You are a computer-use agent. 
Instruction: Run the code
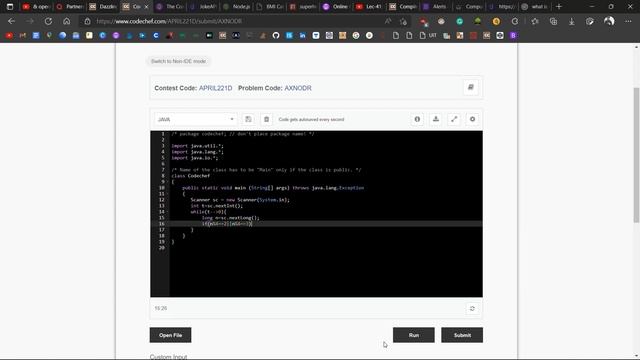click(x=413, y=335)
